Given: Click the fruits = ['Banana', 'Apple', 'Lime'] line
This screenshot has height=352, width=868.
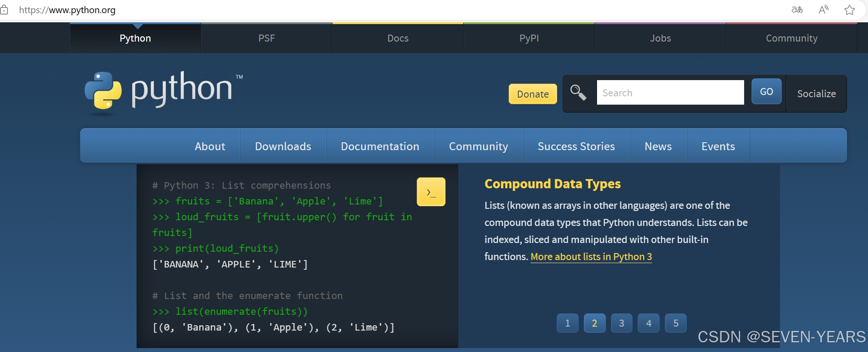Looking at the screenshot, I should (268, 201).
